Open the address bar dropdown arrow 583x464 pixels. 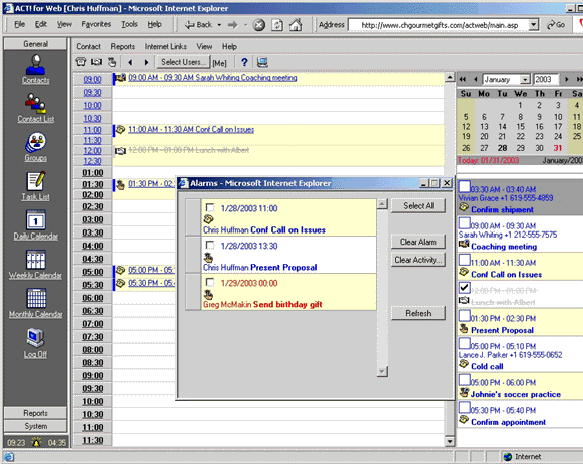tap(534, 25)
